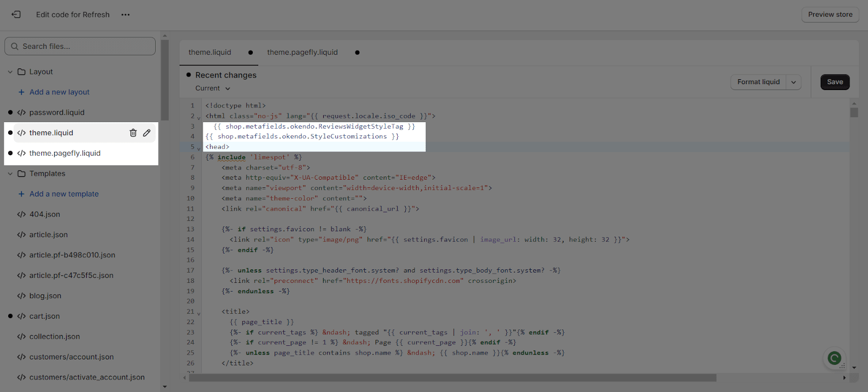Rename theme.liquid using the pencil icon
The height and width of the screenshot is (392, 868).
pos(146,133)
